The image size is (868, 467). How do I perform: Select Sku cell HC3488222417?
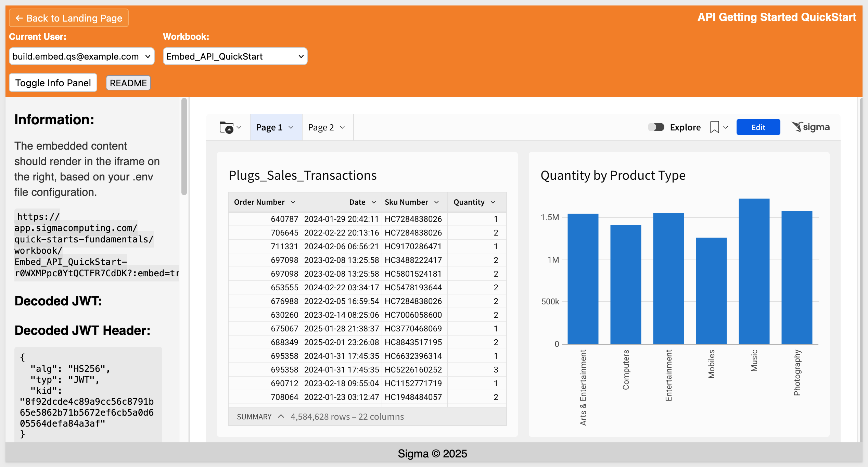coord(414,260)
